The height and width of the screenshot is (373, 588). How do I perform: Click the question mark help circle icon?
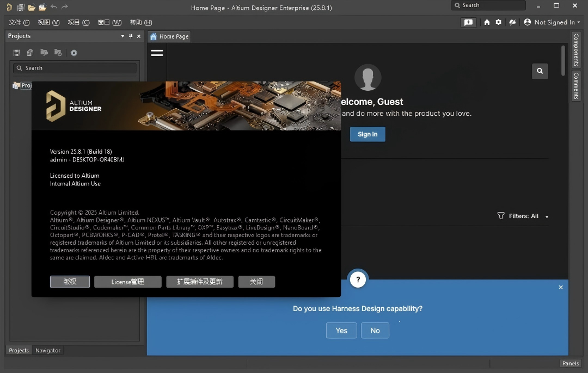point(358,279)
